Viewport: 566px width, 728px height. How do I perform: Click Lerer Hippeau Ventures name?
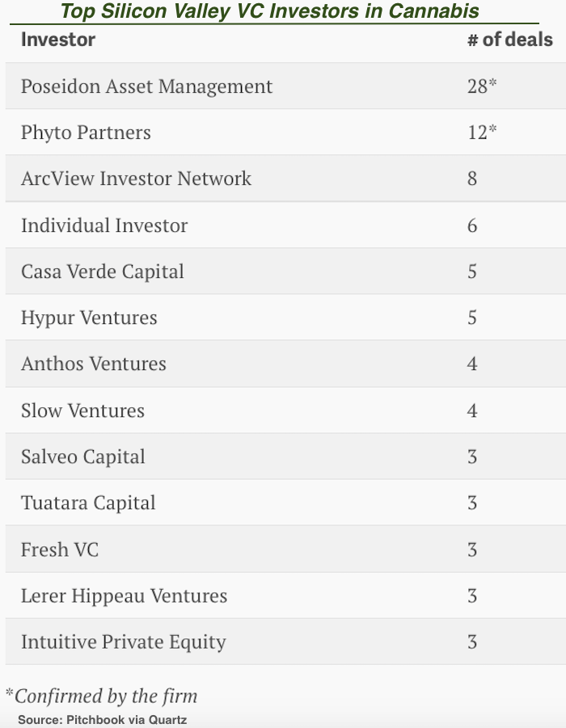[x=124, y=595]
